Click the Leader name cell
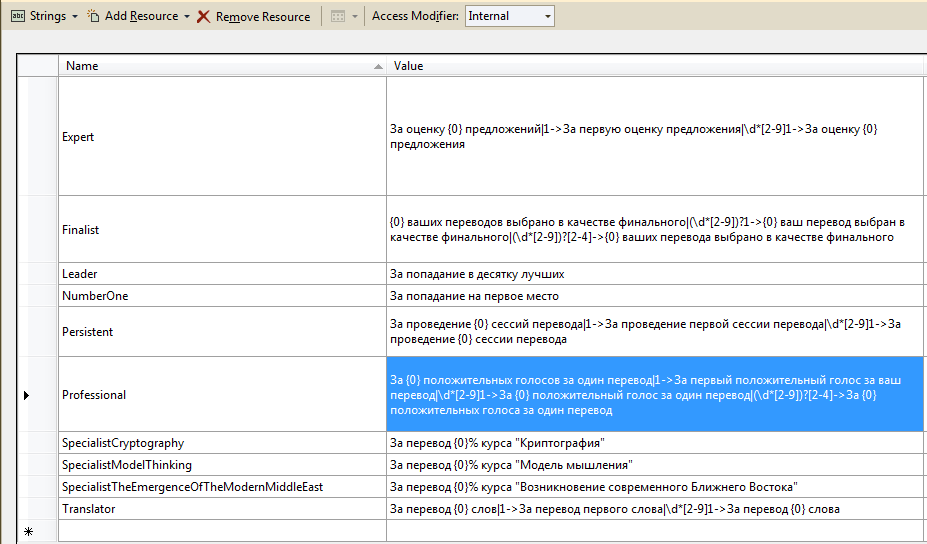927x544 pixels. point(222,274)
